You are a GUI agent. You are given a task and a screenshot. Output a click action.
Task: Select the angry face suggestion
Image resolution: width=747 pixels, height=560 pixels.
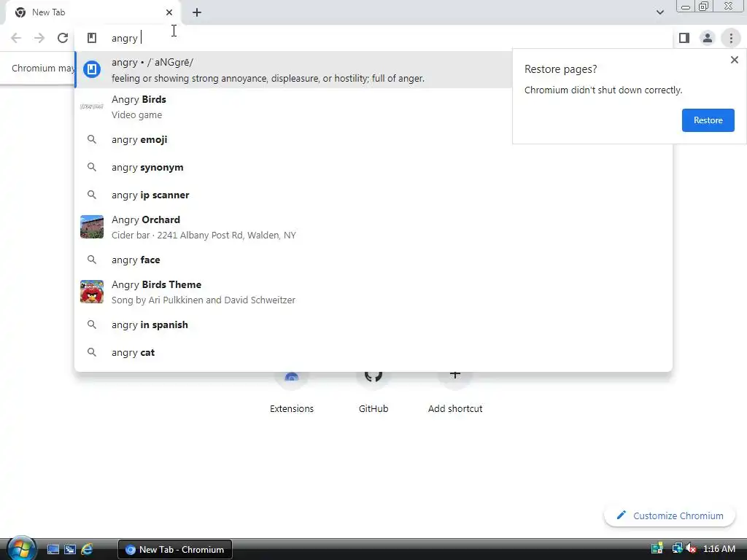pyautogui.click(x=373, y=260)
